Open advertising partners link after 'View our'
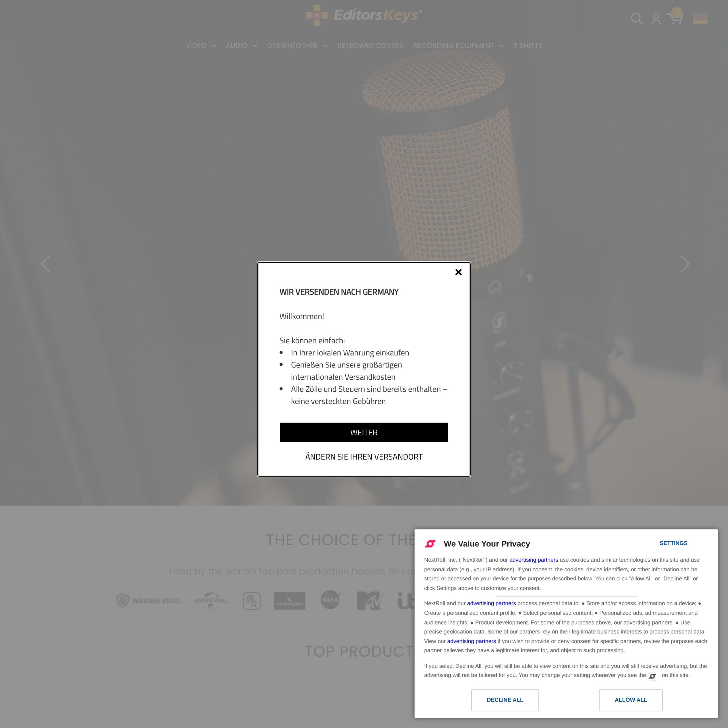 tap(471, 641)
